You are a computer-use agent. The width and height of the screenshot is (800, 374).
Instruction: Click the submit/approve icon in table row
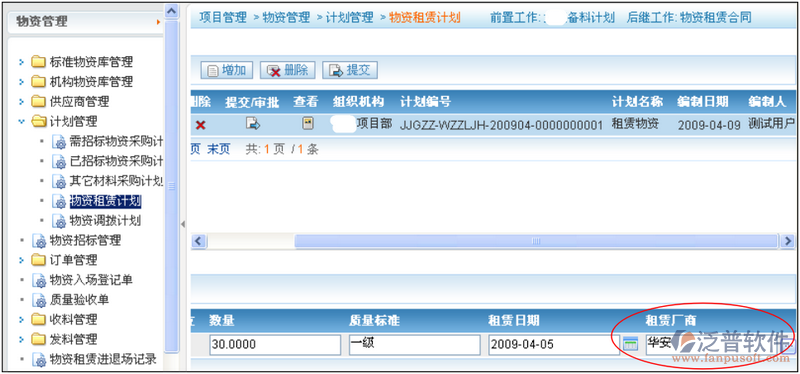[253, 123]
